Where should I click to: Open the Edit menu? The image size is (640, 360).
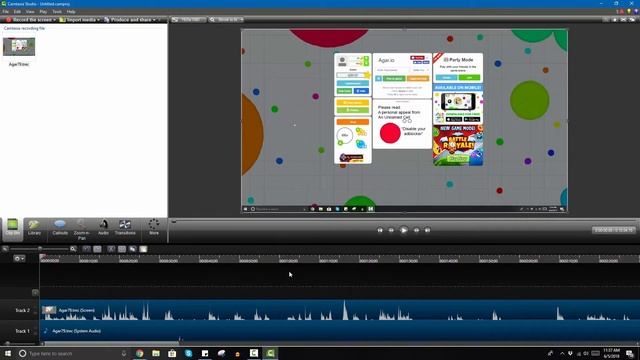18,12
